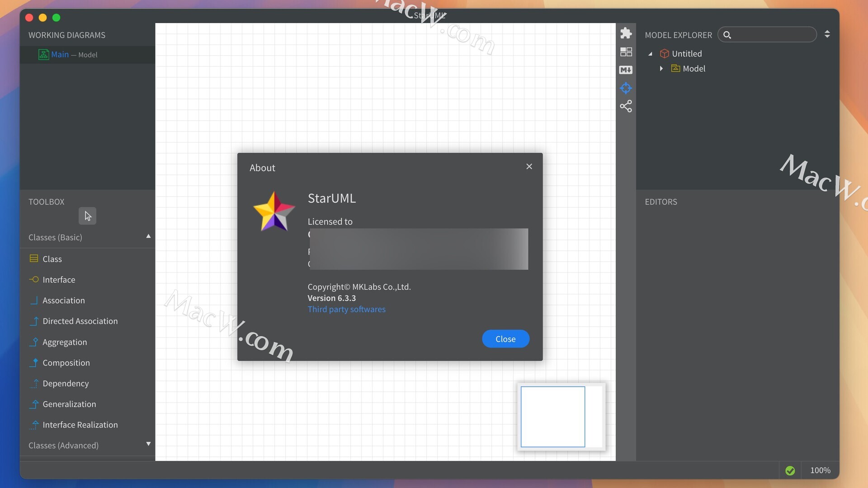Screen dimensions: 868x488
Task: Click the Licensed to label
Action: click(x=330, y=221)
